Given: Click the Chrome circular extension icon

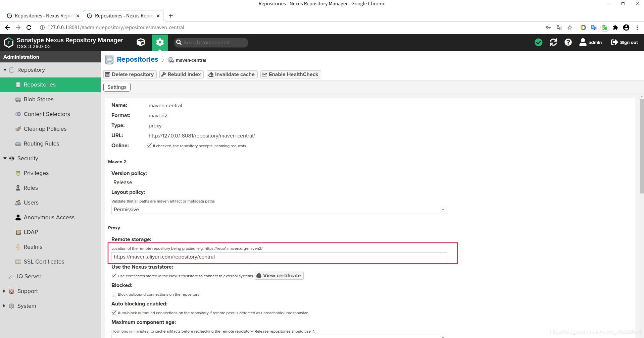Looking at the screenshot, I should click(583, 27).
